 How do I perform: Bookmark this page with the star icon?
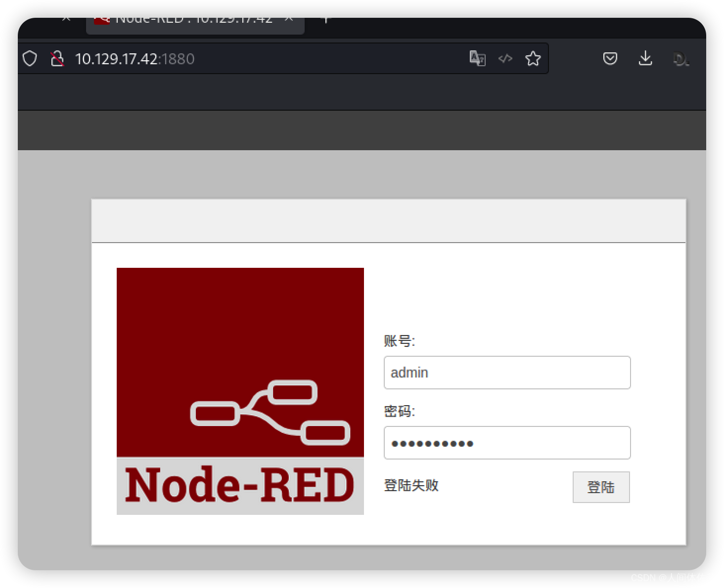(533, 59)
